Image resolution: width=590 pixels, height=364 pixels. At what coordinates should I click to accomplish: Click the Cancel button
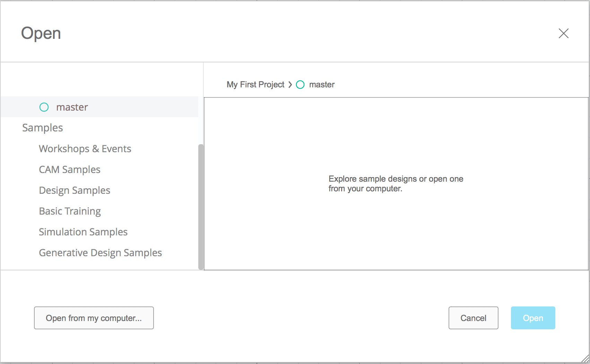pyautogui.click(x=474, y=318)
